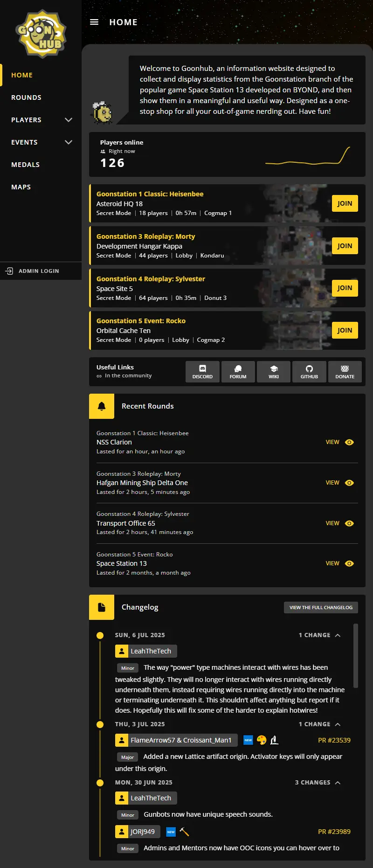
Task: Open the hamburger menu icon
Action: (94, 22)
